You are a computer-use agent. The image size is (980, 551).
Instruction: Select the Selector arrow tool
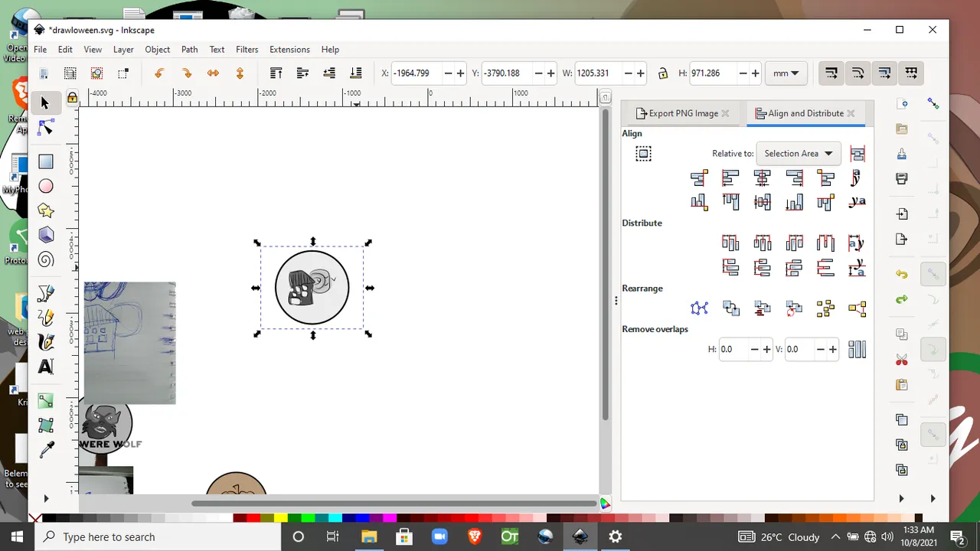[45, 103]
